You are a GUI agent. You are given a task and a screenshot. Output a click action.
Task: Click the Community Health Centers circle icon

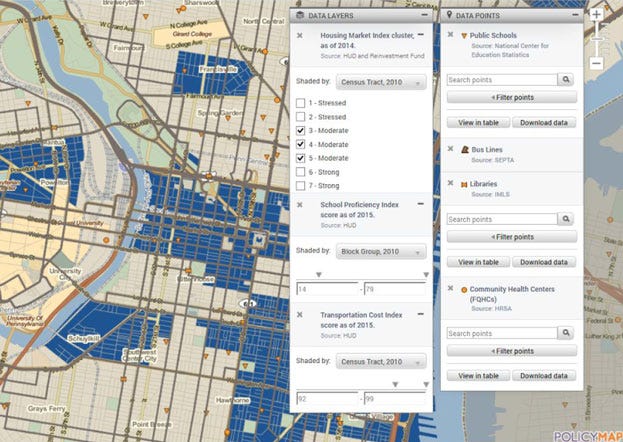tap(464, 290)
